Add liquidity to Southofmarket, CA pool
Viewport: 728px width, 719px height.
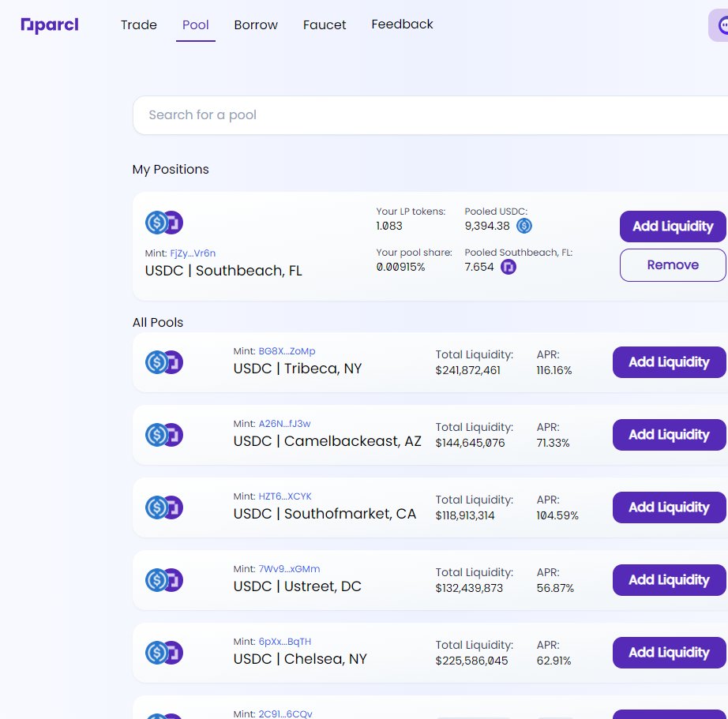669,507
